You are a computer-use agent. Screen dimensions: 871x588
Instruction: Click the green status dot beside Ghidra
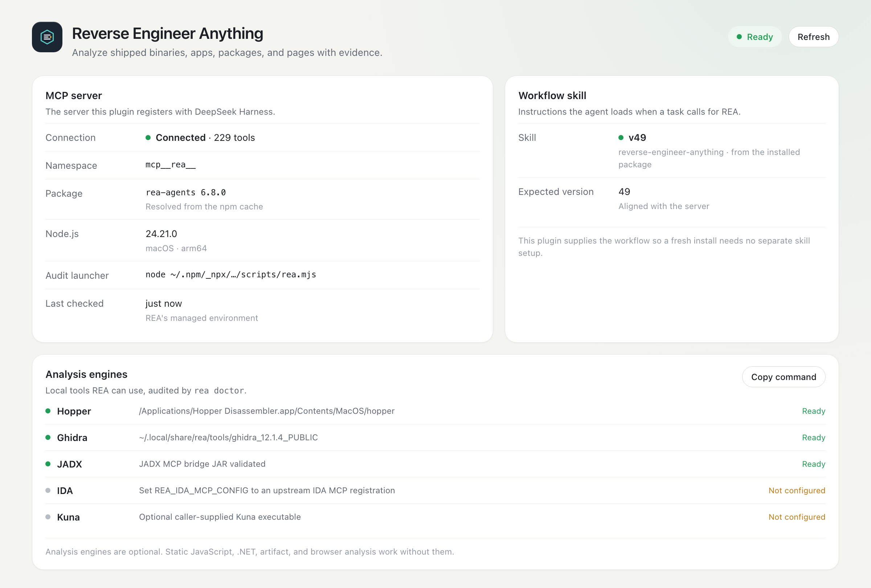48,437
